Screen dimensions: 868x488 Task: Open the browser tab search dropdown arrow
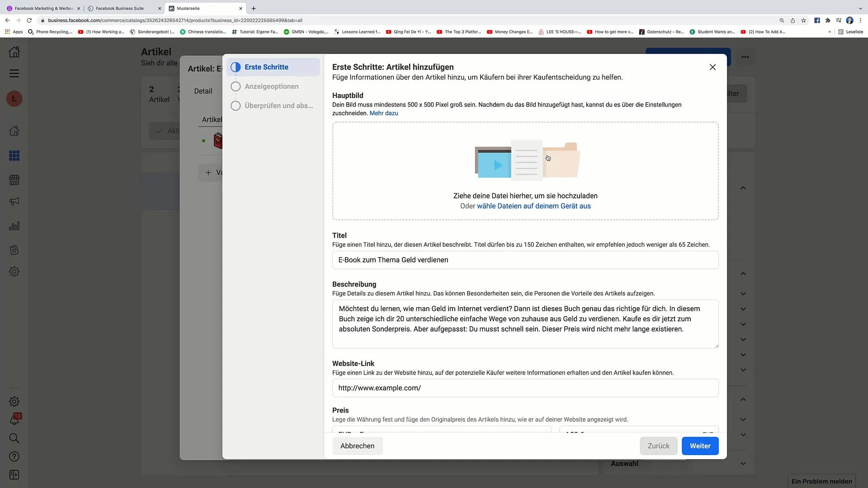pyautogui.click(x=860, y=8)
